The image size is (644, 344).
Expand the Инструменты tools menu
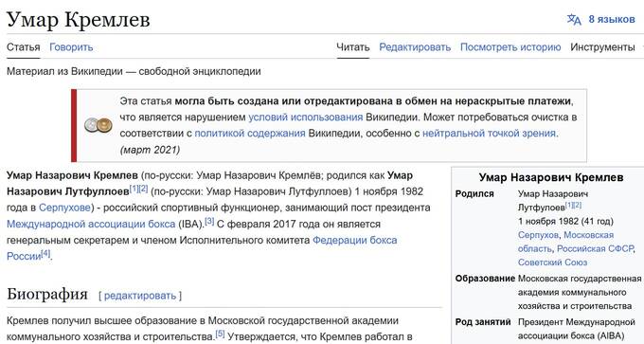tap(602, 47)
